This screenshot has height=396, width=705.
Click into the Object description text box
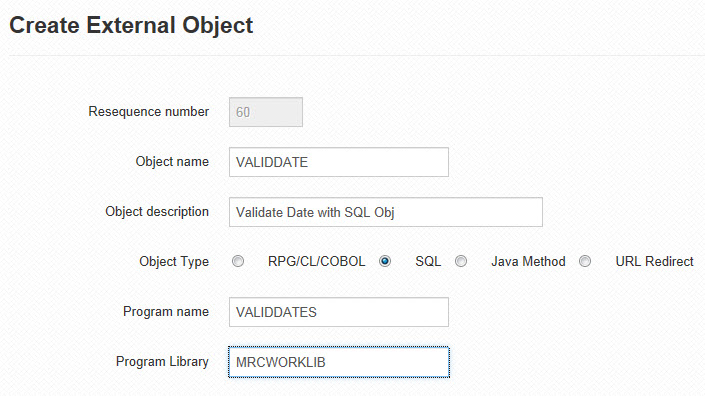pyautogui.click(x=386, y=212)
